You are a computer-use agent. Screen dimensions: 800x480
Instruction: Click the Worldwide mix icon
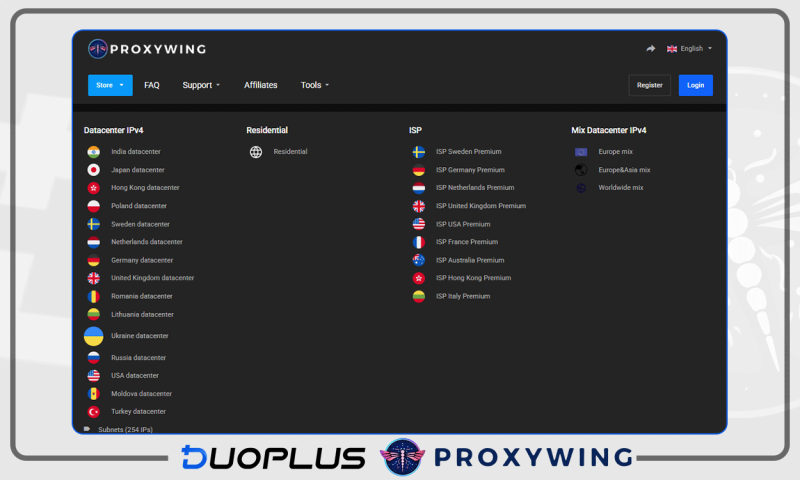coord(581,188)
